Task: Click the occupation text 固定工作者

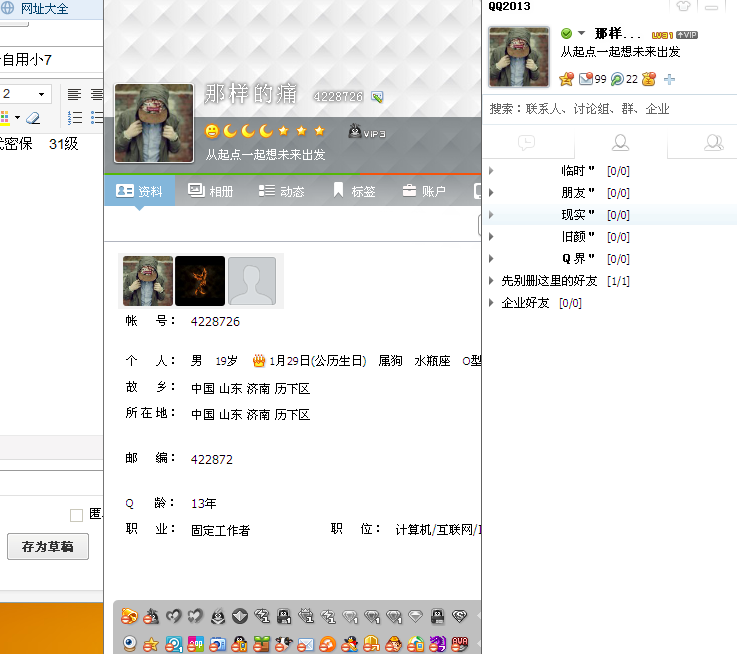Action: (x=220, y=530)
